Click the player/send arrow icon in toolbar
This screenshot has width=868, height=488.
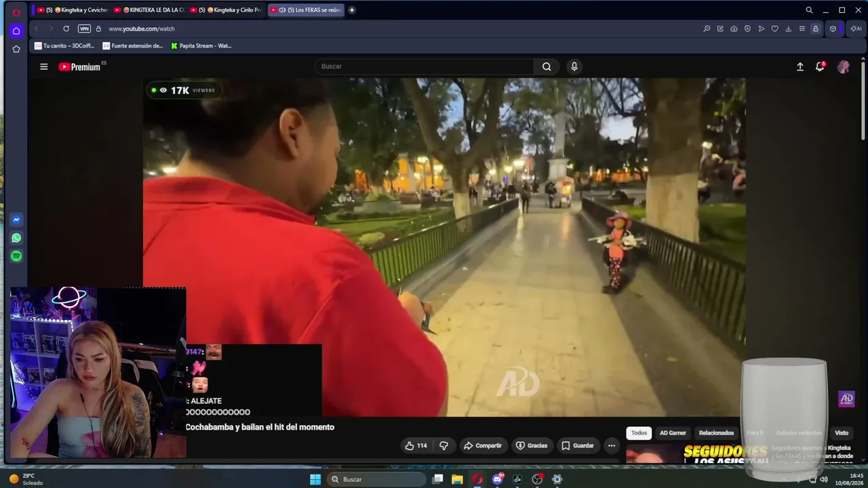click(761, 28)
